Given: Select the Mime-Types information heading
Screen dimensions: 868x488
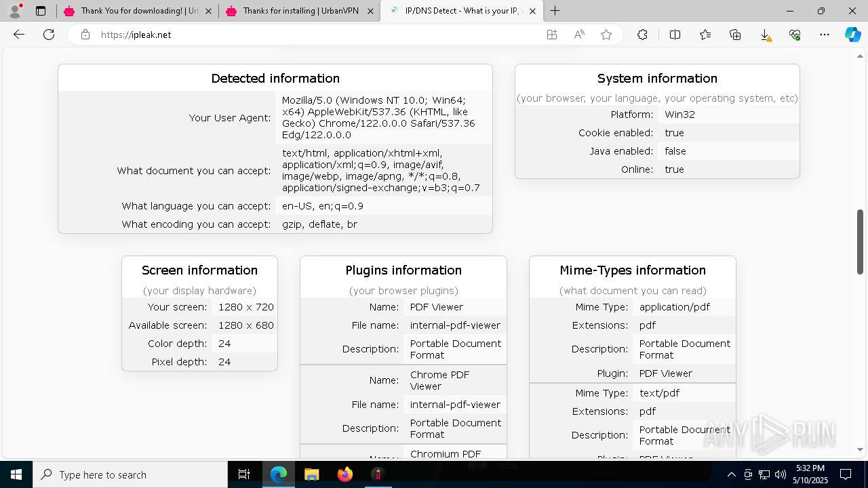Looking at the screenshot, I should (x=633, y=270).
